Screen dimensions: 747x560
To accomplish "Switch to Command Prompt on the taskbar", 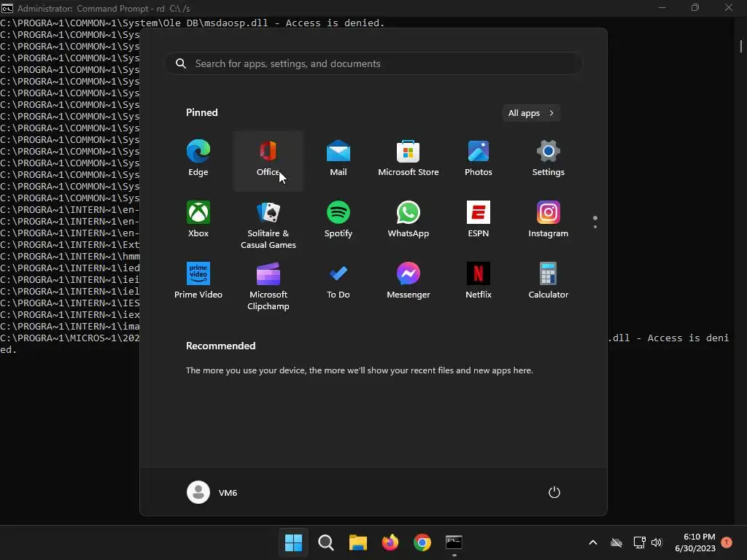I will (454, 542).
